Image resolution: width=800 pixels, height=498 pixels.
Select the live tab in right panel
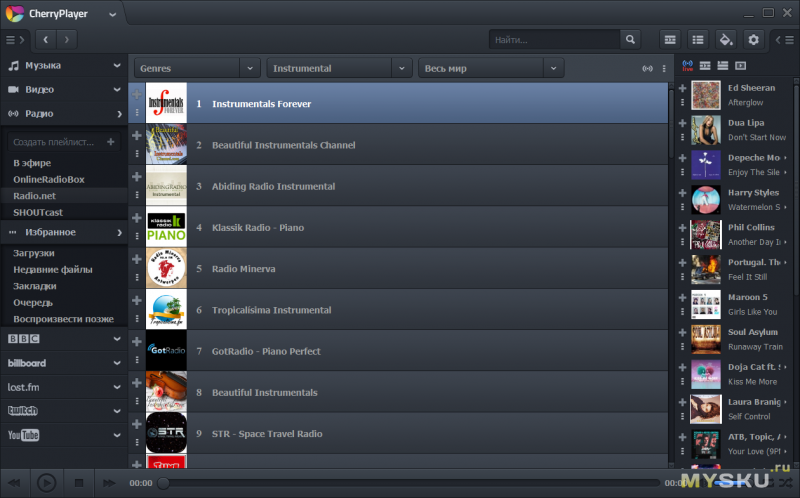coord(687,65)
